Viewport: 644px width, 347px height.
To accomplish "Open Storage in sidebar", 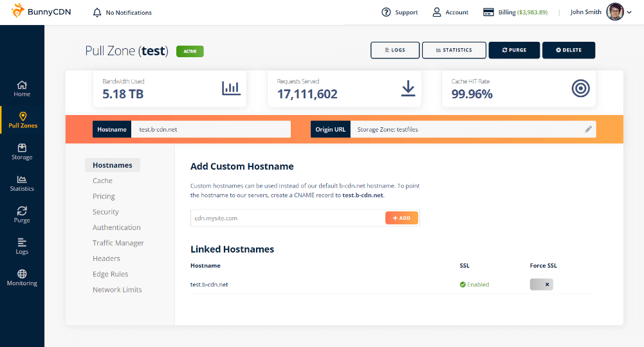I will click(x=22, y=152).
